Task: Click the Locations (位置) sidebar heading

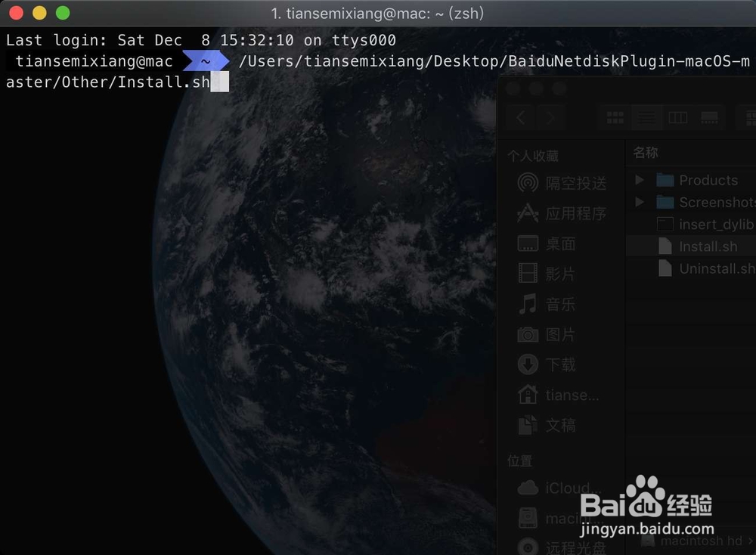Action: 520,461
